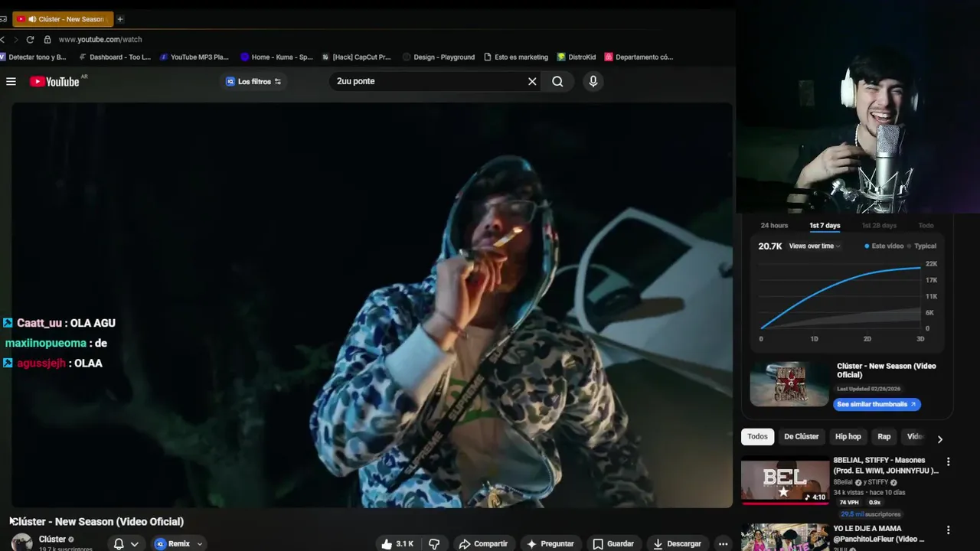Viewport: 980px width, 551px height.
Task: Open Detectar tono y B... bookmark
Action: click(x=34, y=57)
